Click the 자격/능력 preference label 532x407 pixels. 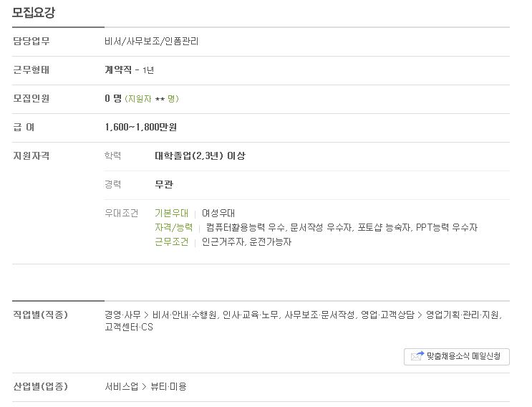(174, 227)
